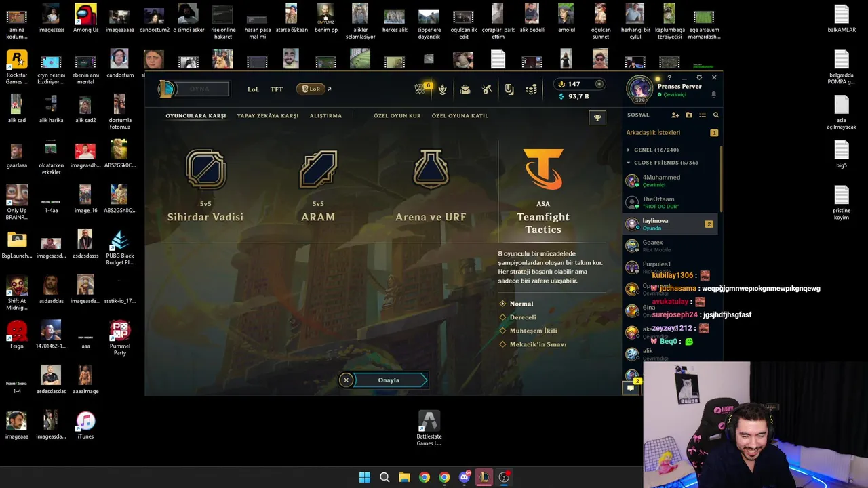Screen dimensions: 868x488
Task: Open iTunes desktop icon
Action: [85, 425]
